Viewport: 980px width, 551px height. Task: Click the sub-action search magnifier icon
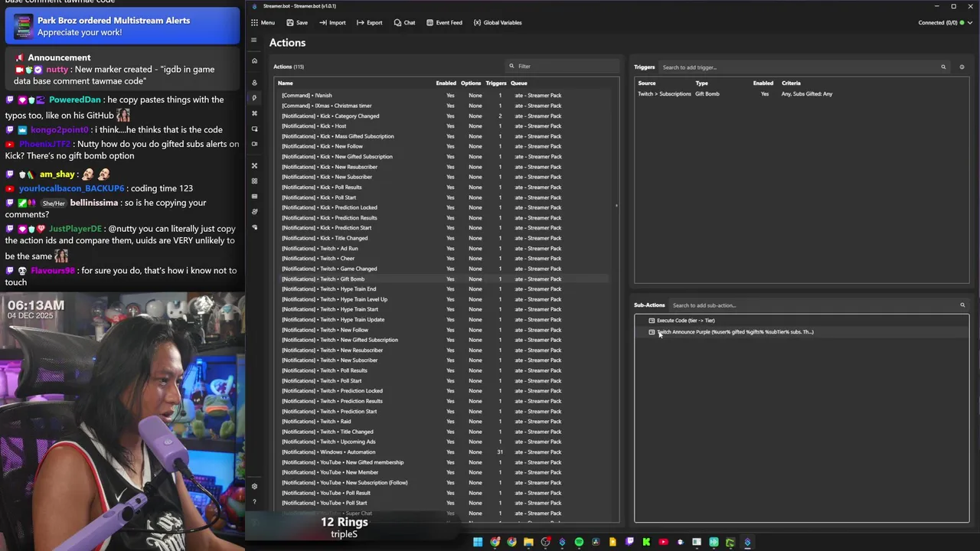[962, 305]
